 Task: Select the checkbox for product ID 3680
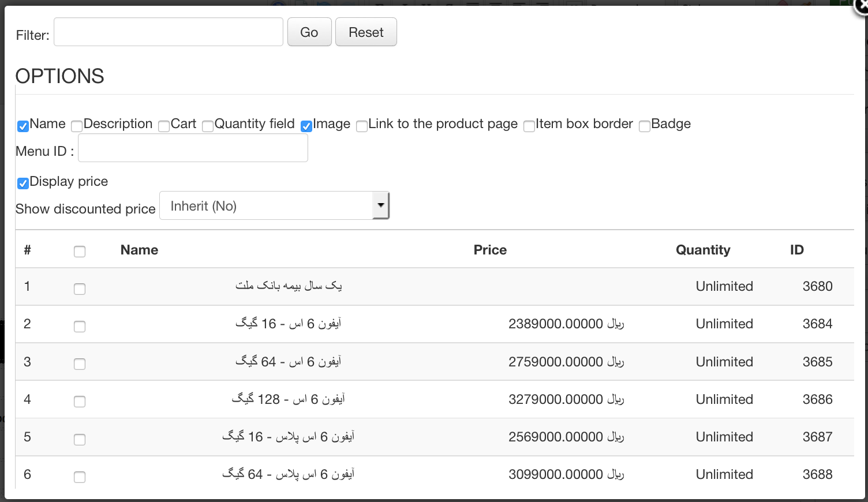[80, 289]
